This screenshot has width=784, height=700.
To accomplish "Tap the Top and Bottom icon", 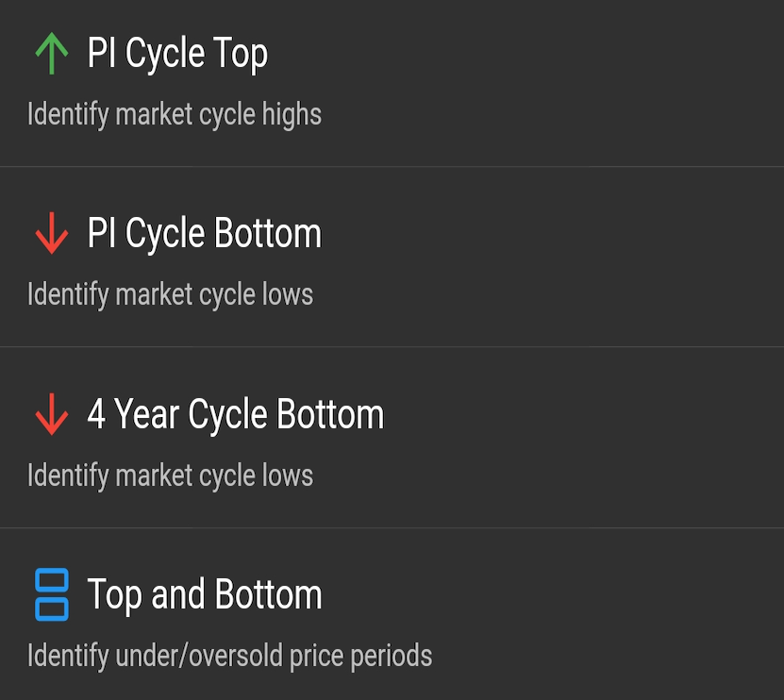I will click(51, 594).
